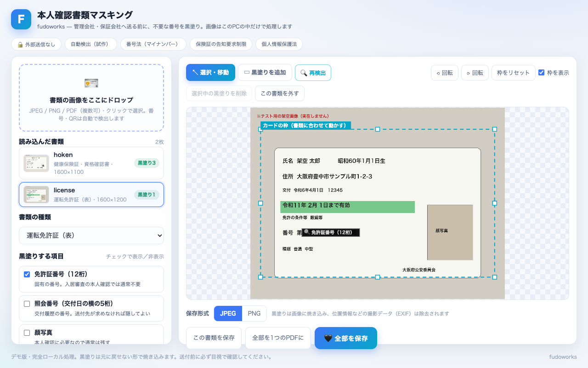The width and height of the screenshot is (588, 368).
Task: Uncheck 免許証番号（12桁） masking item
Action: tap(27, 274)
